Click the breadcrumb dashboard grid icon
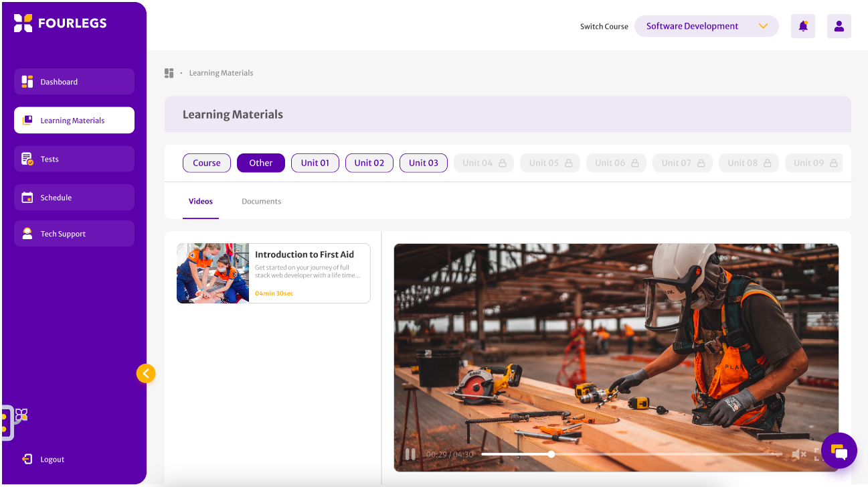The width and height of the screenshot is (868, 487). (x=169, y=73)
